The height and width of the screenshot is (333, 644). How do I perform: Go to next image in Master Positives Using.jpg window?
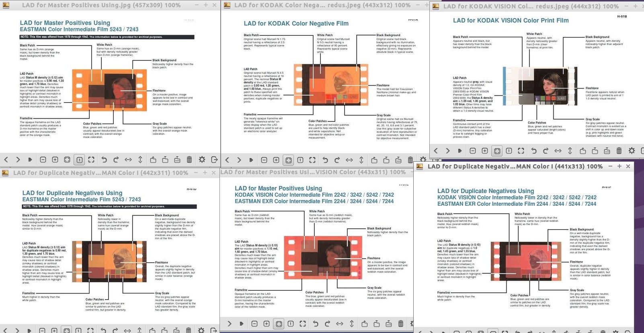tap(18, 160)
